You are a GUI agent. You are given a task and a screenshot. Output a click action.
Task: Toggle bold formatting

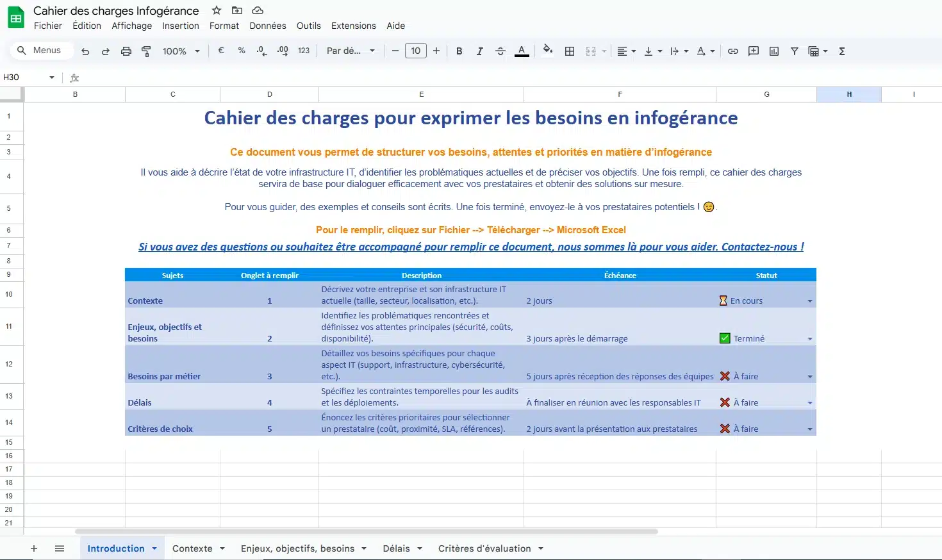click(459, 51)
